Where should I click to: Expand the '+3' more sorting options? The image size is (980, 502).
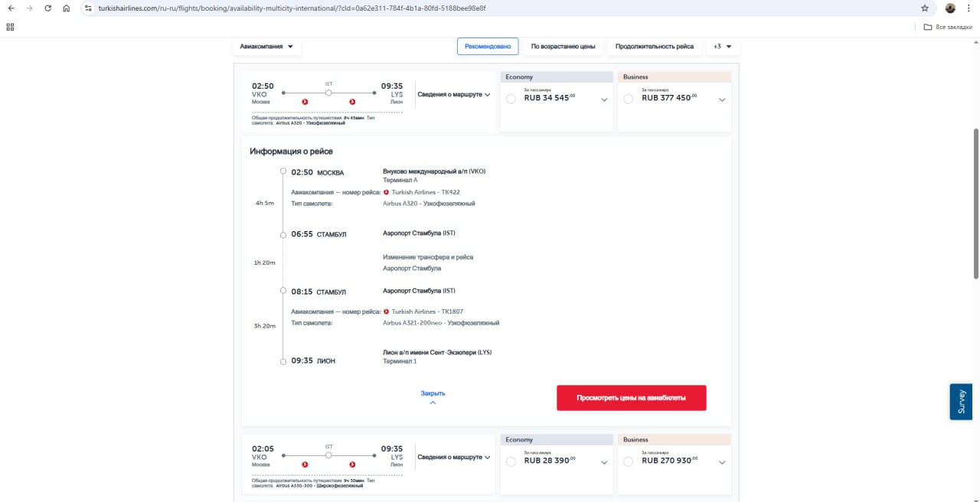722,47
